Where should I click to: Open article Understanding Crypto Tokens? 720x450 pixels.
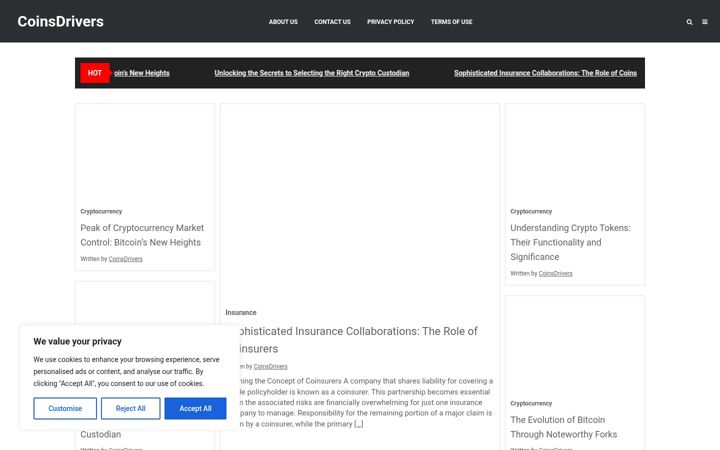[x=570, y=242]
